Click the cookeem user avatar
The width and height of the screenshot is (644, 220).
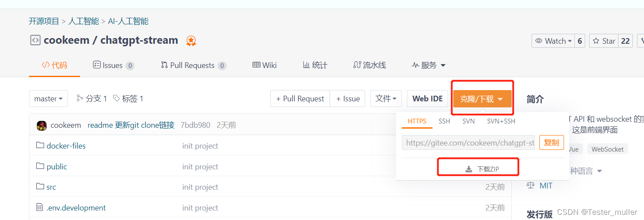42,125
